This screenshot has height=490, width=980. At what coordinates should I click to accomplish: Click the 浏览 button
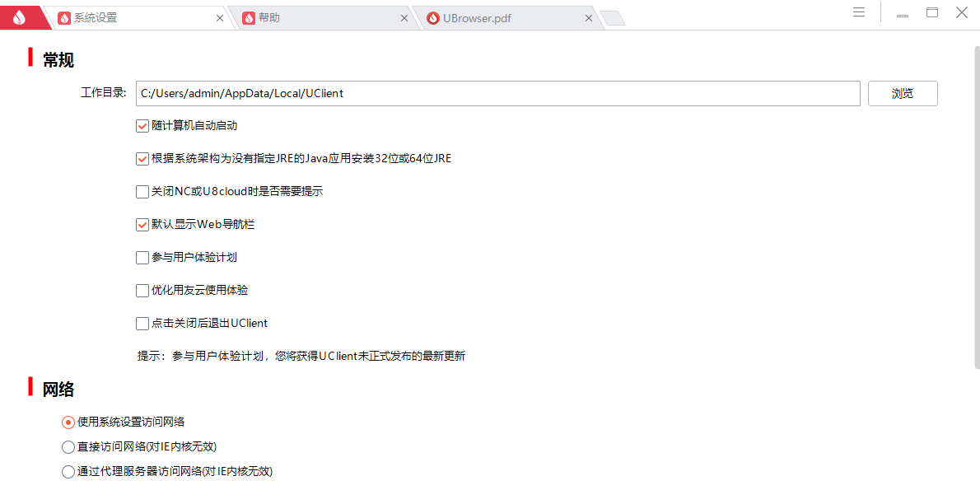[x=903, y=93]
